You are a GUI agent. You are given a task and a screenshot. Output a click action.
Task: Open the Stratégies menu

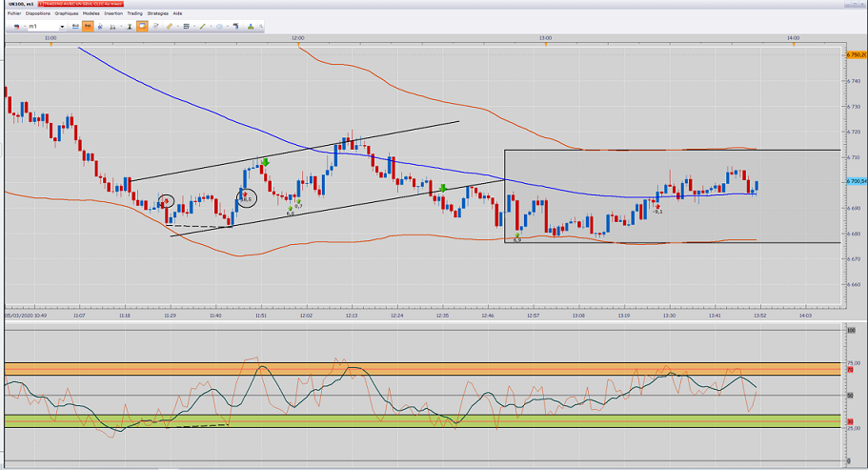point(158,13)
